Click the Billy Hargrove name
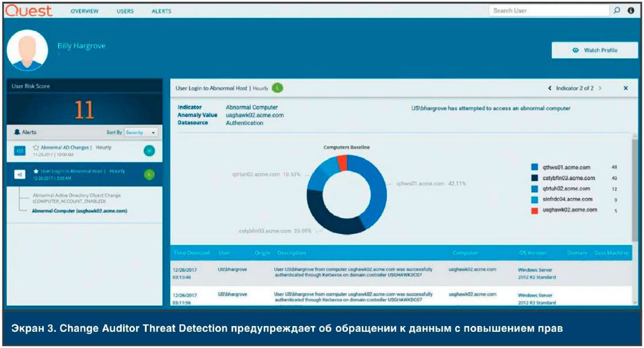 (81, 46)
